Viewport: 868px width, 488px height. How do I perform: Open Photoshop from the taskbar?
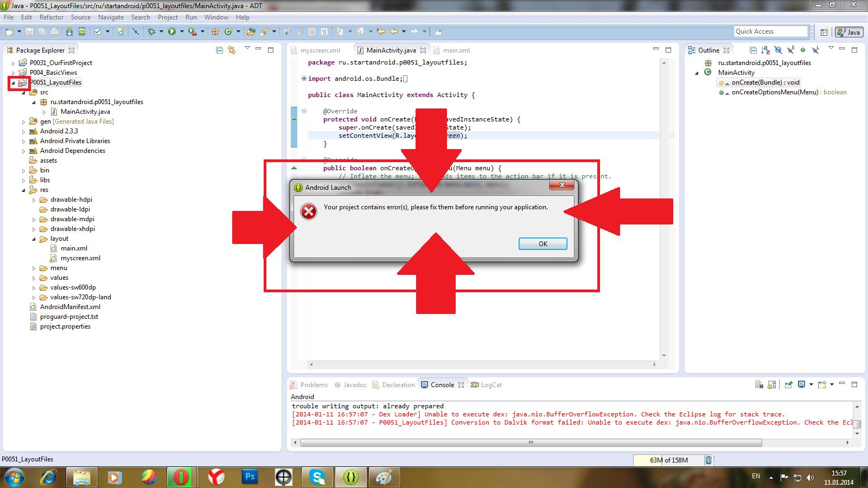click(250, 477)
